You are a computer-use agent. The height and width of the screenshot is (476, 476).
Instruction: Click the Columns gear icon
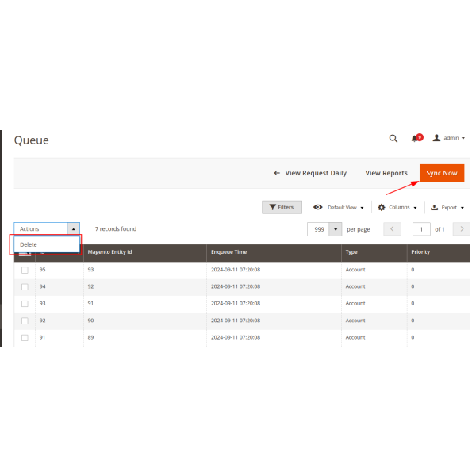pos(382,207)
